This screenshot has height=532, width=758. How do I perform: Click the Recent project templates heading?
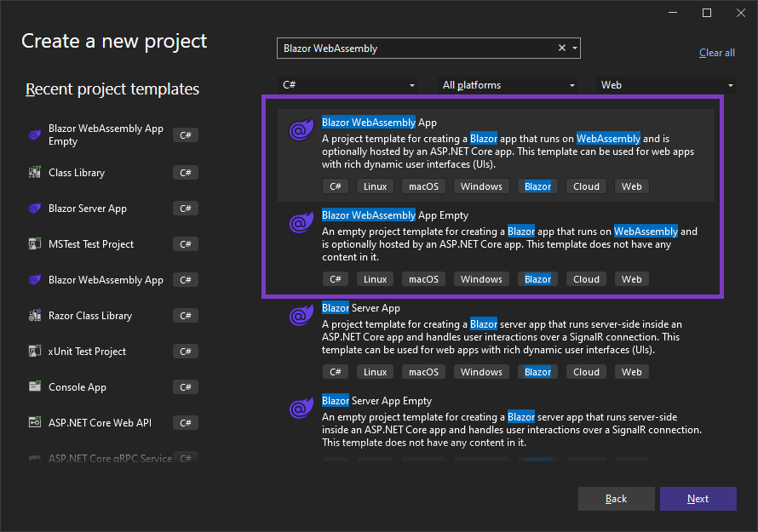coord(112,89)
